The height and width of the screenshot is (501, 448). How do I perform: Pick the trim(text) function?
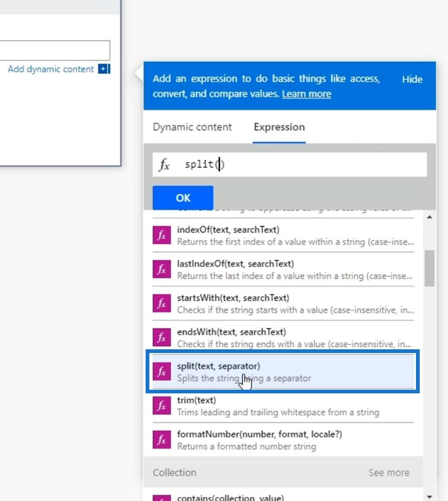click(283, 405)
